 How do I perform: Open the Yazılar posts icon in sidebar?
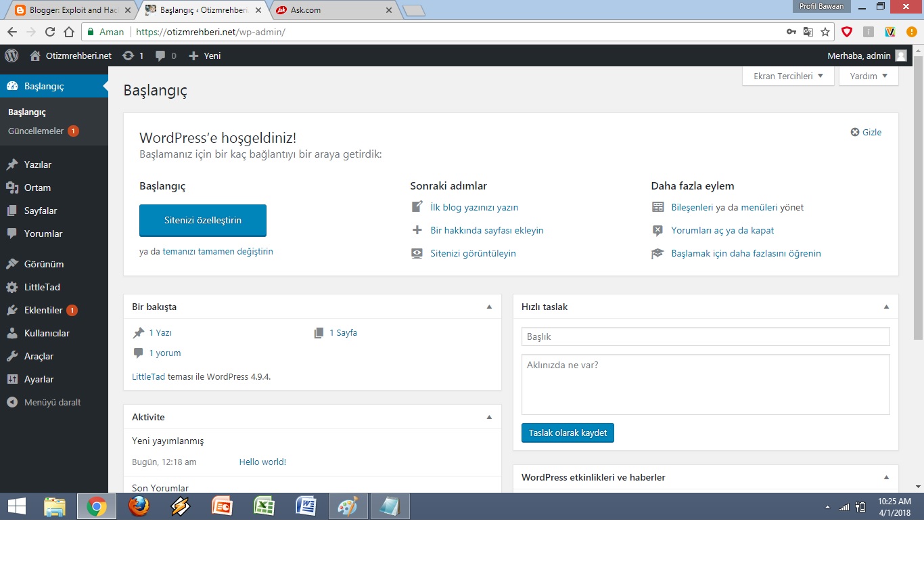click(11, 164)
